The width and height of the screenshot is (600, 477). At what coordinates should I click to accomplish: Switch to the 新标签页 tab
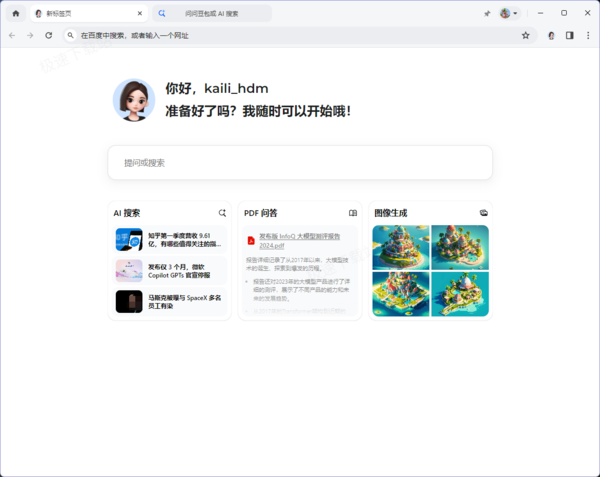[x=89, y=13]
